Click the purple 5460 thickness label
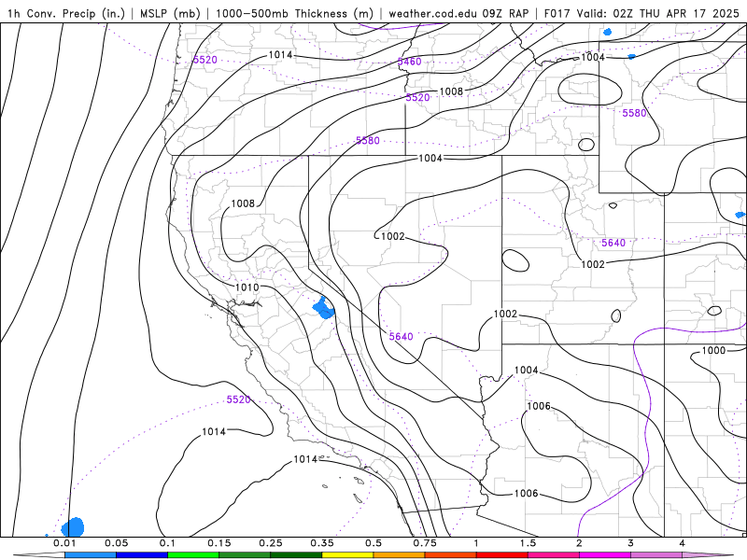The image size is (747, 560). [409, 62]
